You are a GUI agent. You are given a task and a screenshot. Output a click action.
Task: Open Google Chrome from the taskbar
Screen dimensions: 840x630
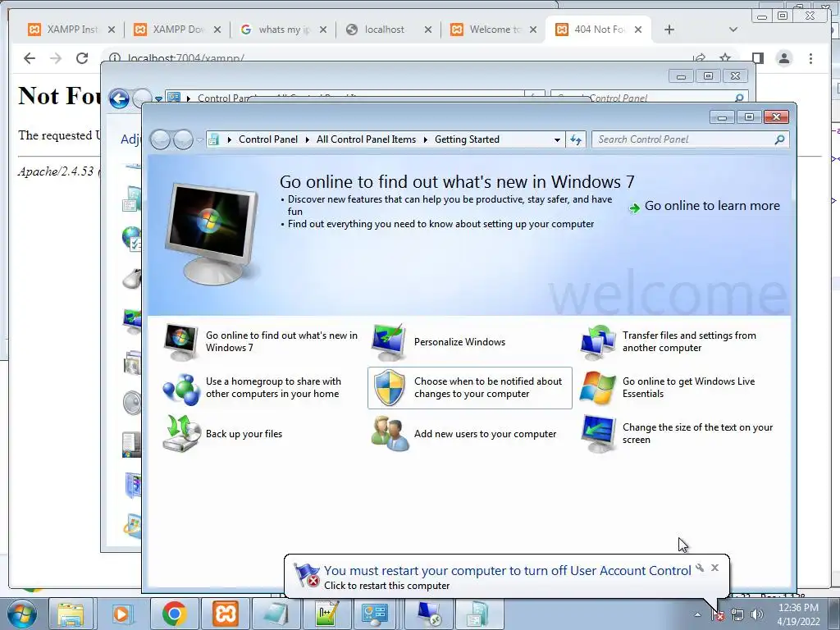coord(174,614)
